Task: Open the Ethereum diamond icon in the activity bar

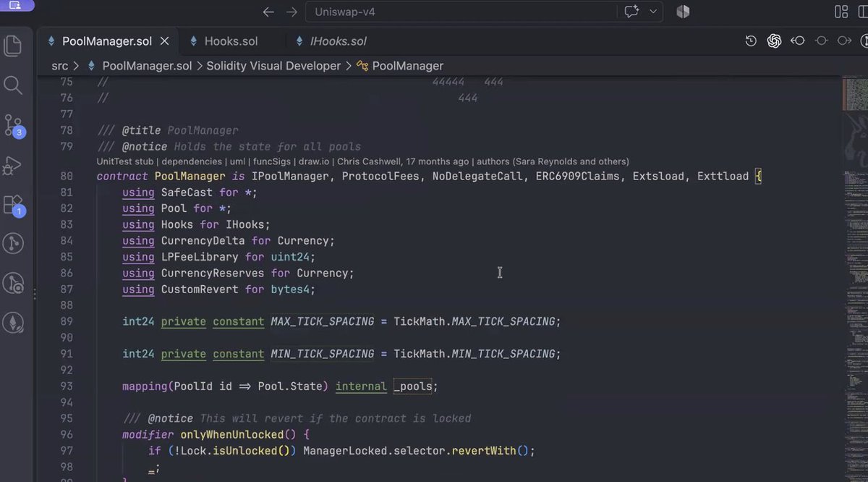Action: (13, 323)
